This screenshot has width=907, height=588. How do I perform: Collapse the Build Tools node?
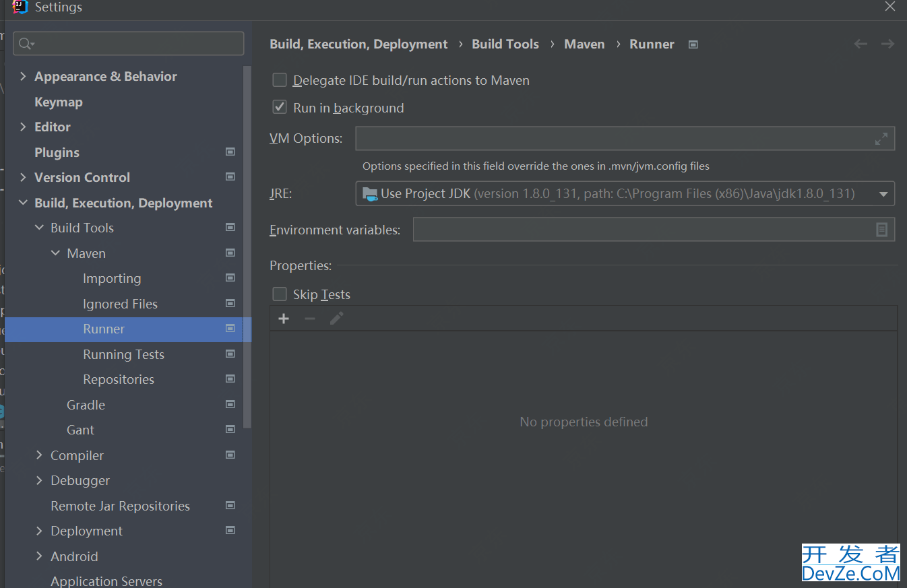pyautogui.click(x=39, y=228)
